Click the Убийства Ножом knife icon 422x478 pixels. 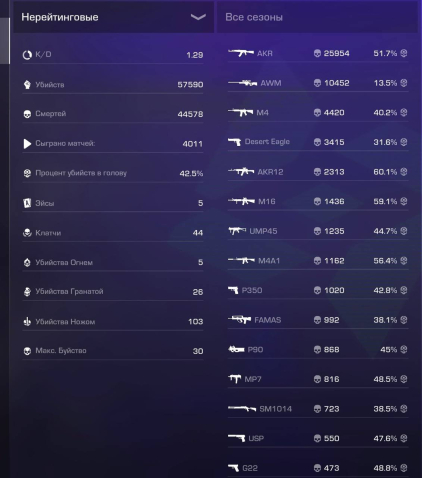tap(27, 322)
